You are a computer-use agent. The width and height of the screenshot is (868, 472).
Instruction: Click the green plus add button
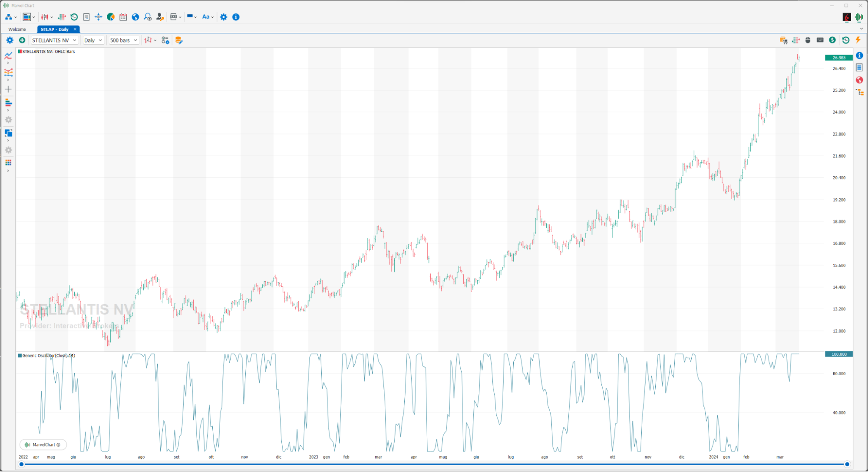click(x=22, y=40)
